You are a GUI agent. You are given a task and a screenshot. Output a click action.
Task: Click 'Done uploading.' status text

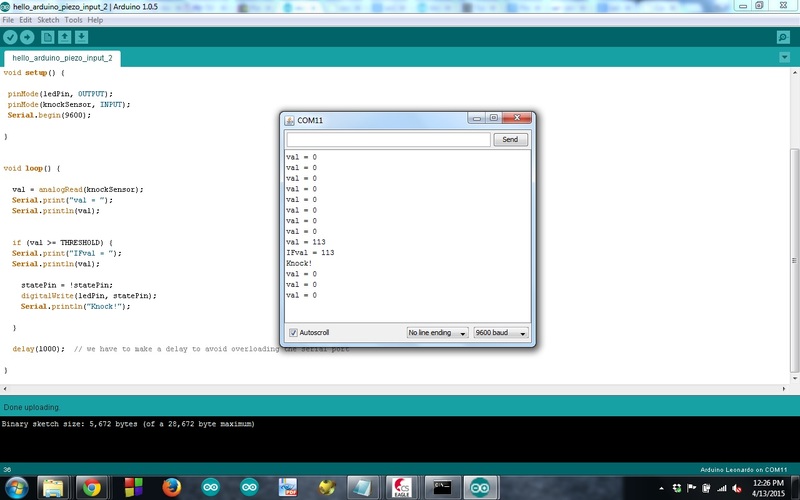pos(32,407)
